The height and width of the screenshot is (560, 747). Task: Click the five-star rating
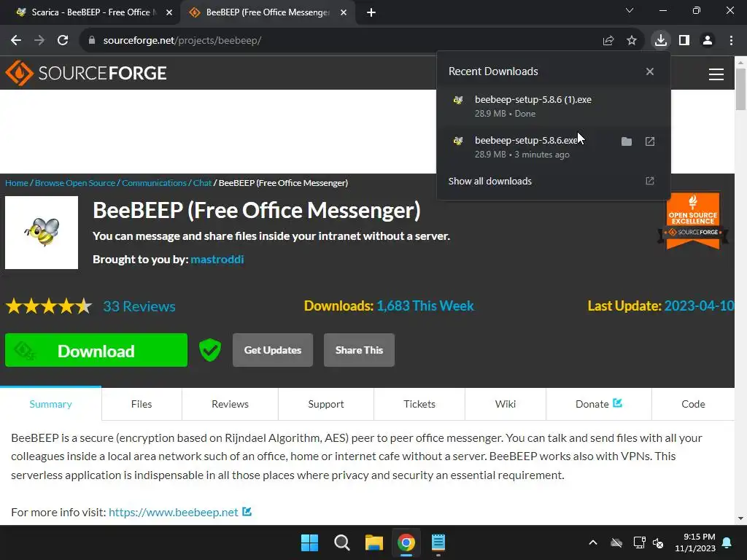[49, 306]
